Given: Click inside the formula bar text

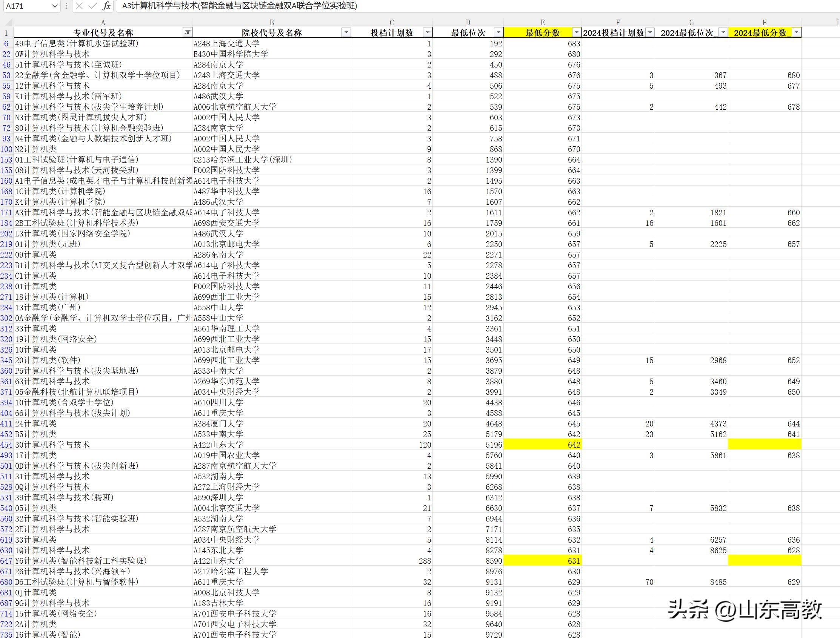Looking at the screenshot, I should [240, 6].
